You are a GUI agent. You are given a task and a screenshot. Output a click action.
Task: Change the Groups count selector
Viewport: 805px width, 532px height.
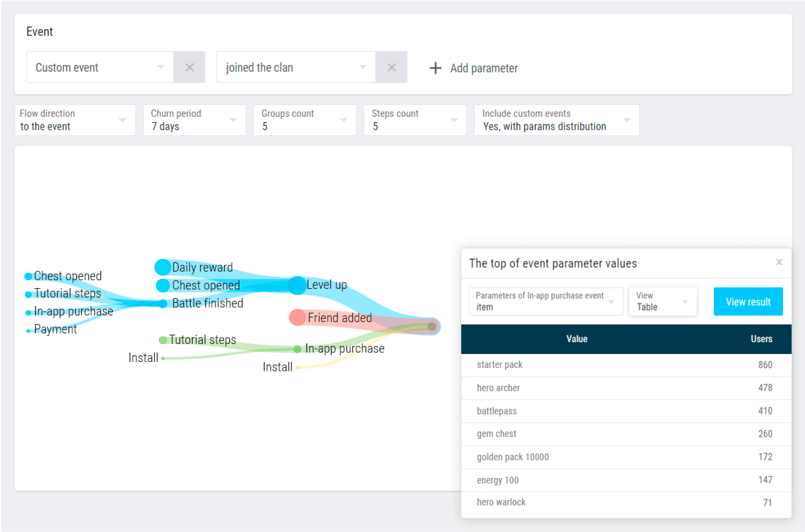tap(304, 120)
